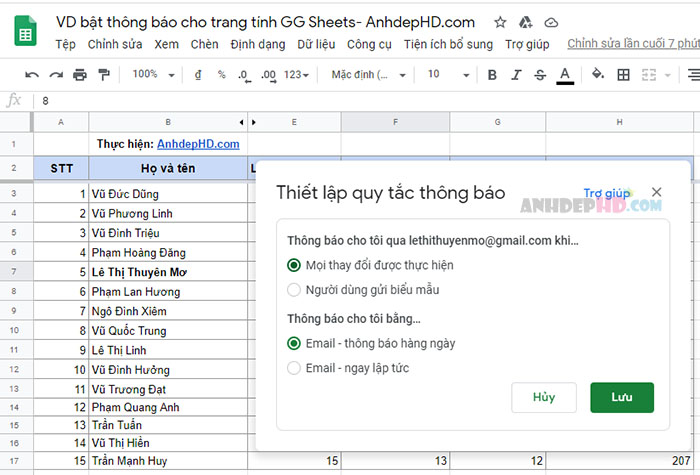Open the Tệp menu
Screen dimensions: 700x475
pyautogui.click(x=66, y=44)
